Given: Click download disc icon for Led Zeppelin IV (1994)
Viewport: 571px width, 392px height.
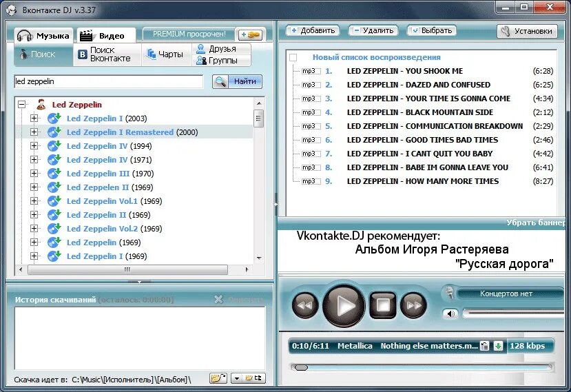Looking at the screenshot, I should (54, 146).
